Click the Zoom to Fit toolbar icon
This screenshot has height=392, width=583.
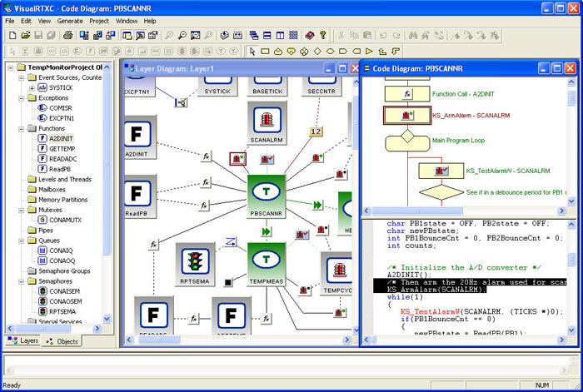tap(195, 35)
